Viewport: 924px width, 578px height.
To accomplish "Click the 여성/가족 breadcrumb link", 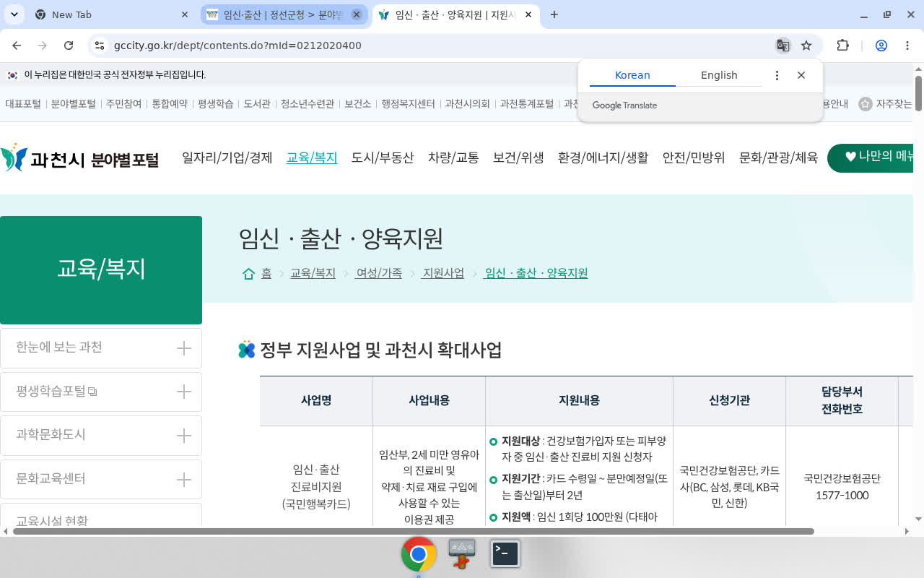I will pyautogui.click(x=379, y=273).
